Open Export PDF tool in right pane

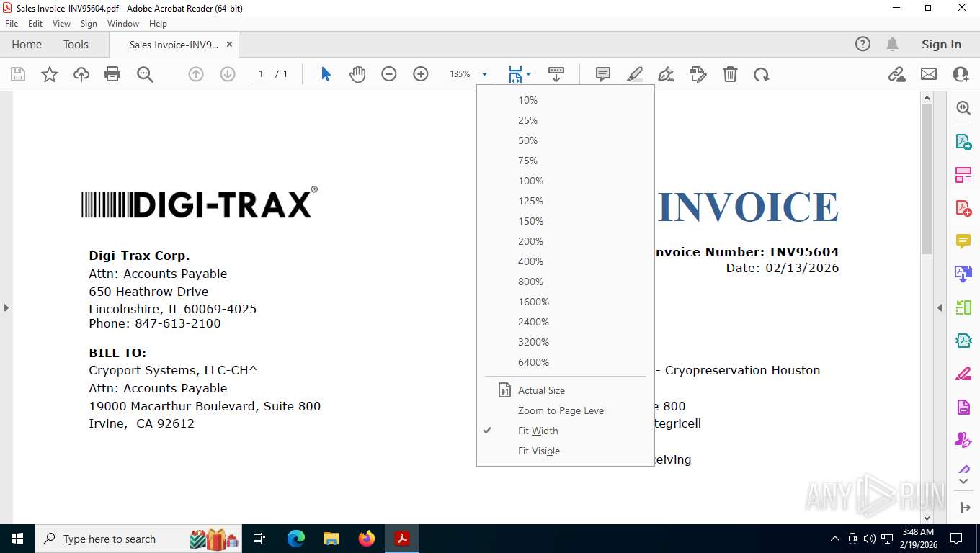pyautogui.click(x=963, y=142)
